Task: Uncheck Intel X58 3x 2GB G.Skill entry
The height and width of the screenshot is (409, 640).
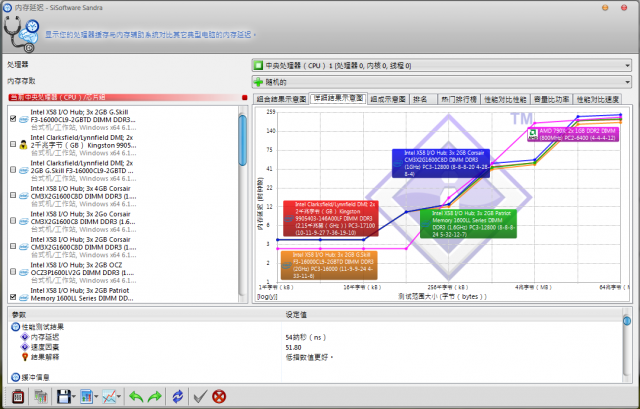Action: (x=13, y=118)
